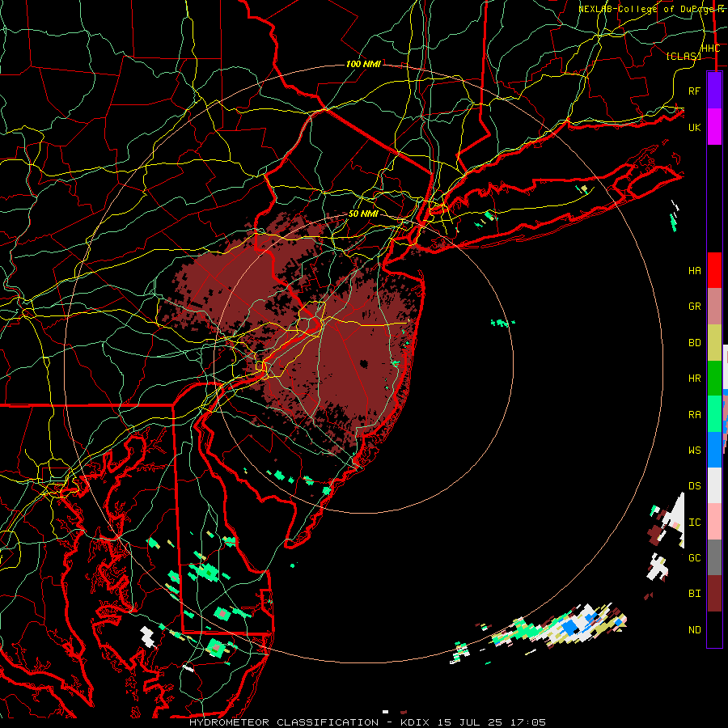
Task: Click the BI legend label
Action: pos(694,594)
